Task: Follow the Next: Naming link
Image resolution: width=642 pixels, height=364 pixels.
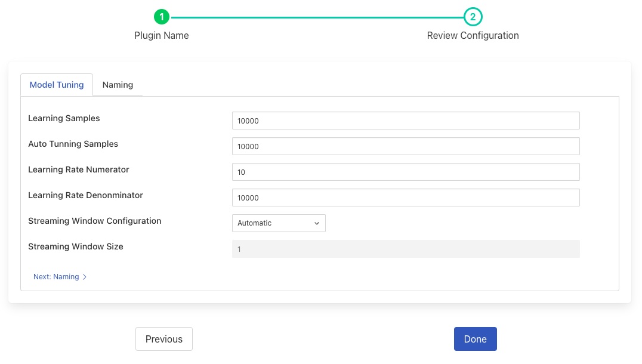Action: click(x=56, y=277)
